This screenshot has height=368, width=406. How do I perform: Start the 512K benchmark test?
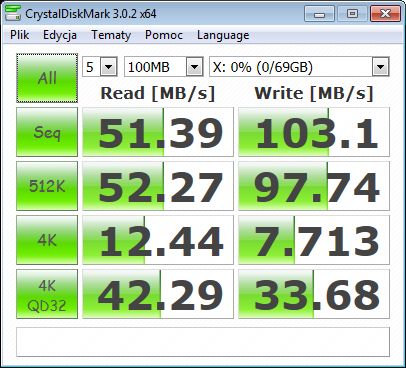tap(47, 186)
